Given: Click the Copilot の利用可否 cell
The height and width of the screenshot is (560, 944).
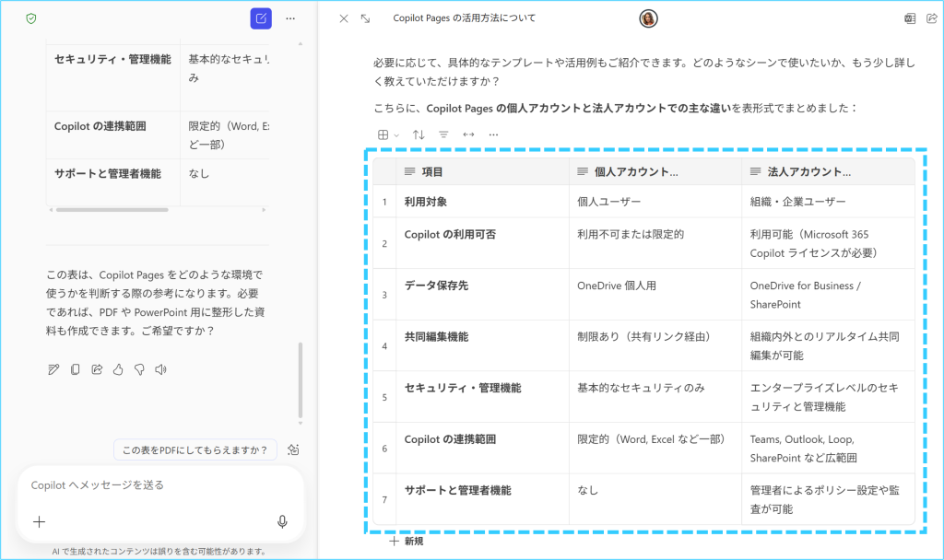Looking at the screenshot, I should point(483,243).
